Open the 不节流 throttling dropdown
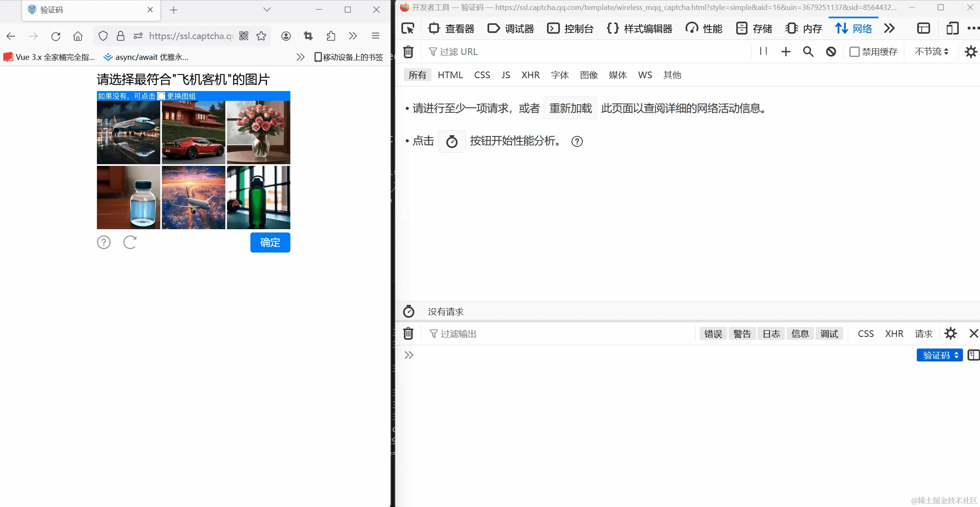 point(931,52)
